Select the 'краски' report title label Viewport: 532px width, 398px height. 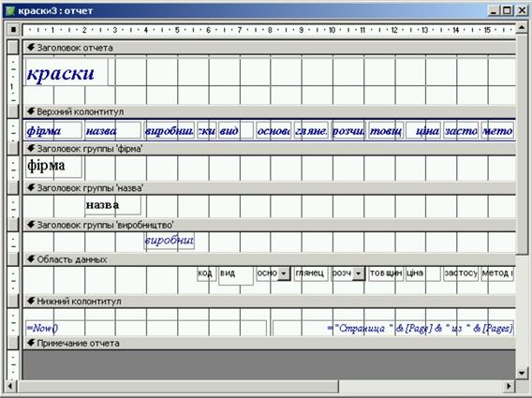(x=66, y=72)
